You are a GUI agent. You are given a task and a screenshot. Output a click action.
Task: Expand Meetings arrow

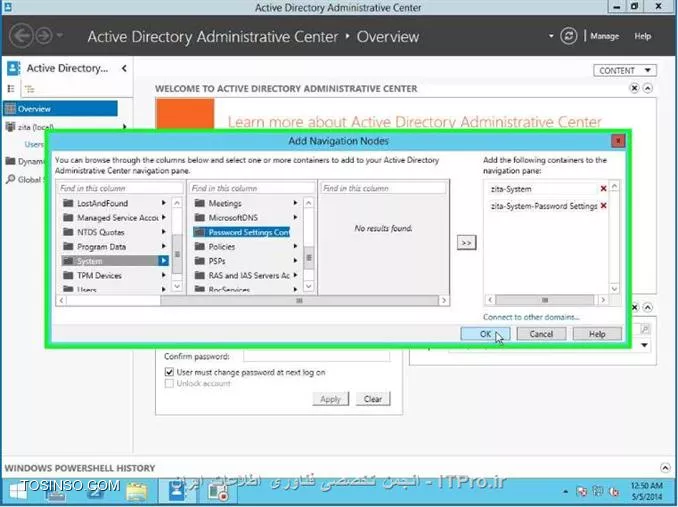click(x=295, y=203)
